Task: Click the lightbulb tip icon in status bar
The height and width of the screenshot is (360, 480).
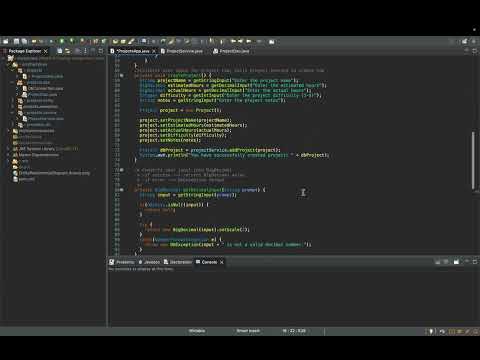Action: point(431,331)
